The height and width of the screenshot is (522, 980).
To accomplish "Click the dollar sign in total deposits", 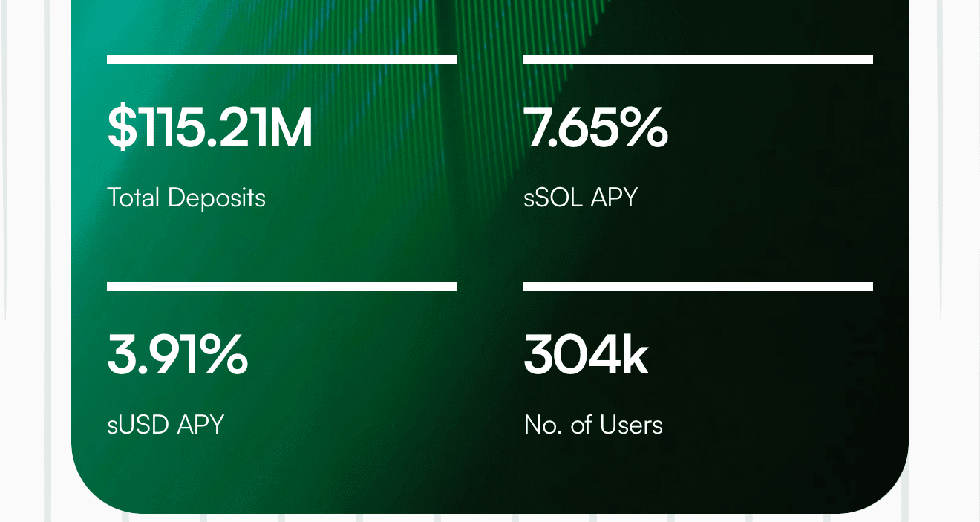I will tap(121, 128).
